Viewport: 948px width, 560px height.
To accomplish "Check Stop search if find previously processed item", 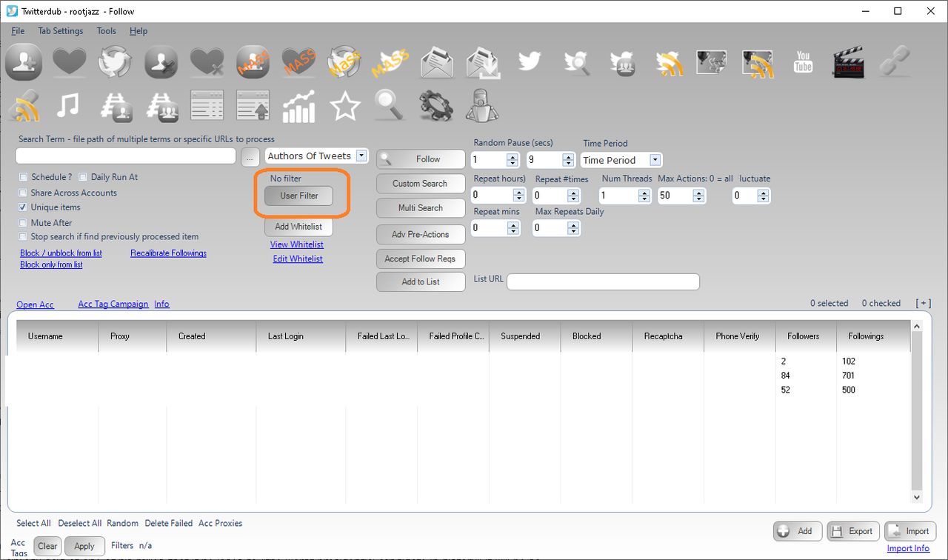I will (x=24, y=237).
